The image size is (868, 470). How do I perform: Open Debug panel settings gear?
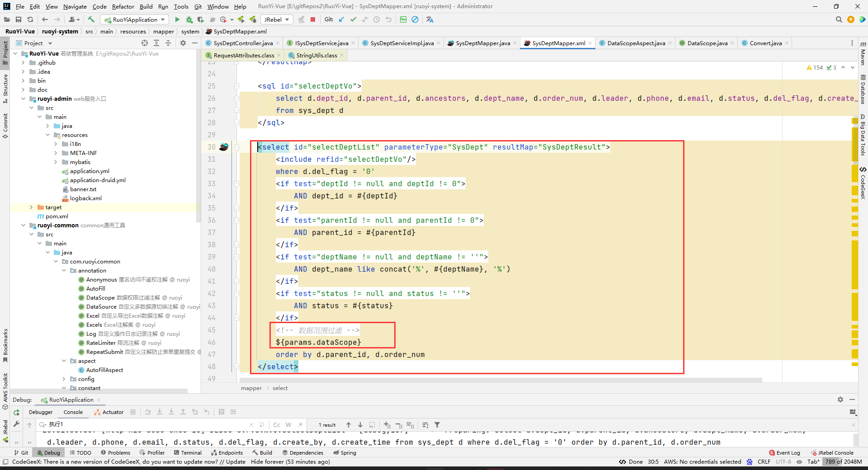coord(840,399)
